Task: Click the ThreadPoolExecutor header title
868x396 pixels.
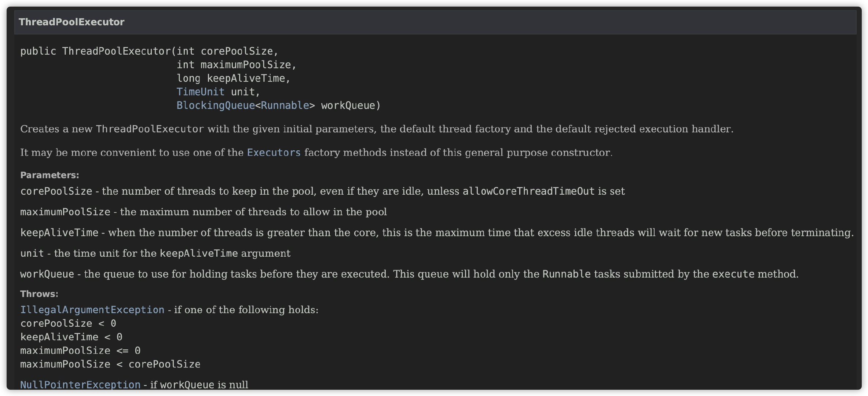Action: [x=72, y=22]
